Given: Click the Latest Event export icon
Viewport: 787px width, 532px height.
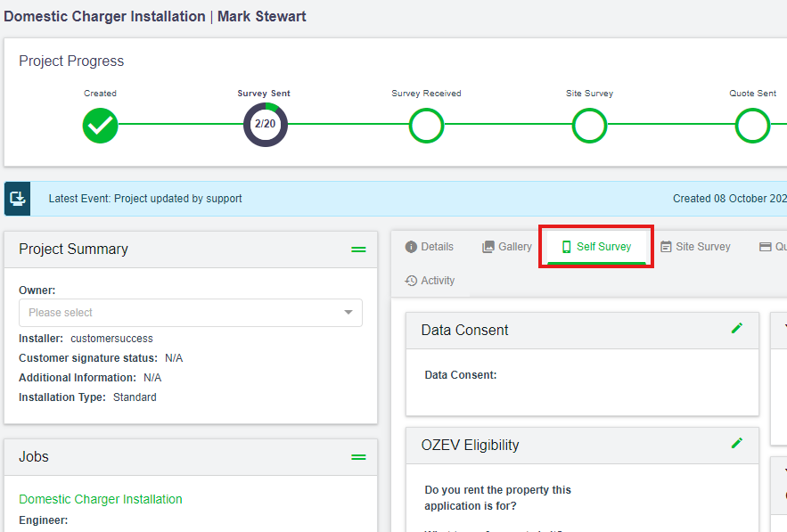Looking at the screenshot, I should (x=16, y=198).
